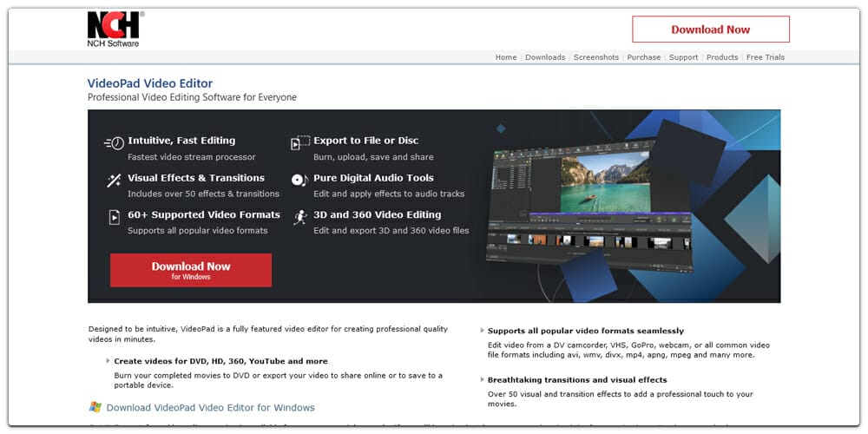Click the Intuitive Fast Editing clock icon
The width and height of the screenshot is (868, 434).
click(x=114, y=143)
